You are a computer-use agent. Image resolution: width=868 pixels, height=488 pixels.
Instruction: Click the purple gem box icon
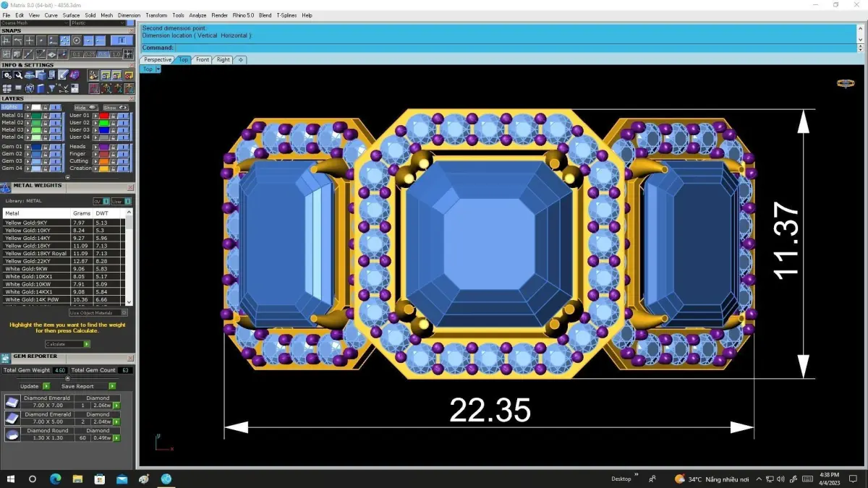point(75,74)
